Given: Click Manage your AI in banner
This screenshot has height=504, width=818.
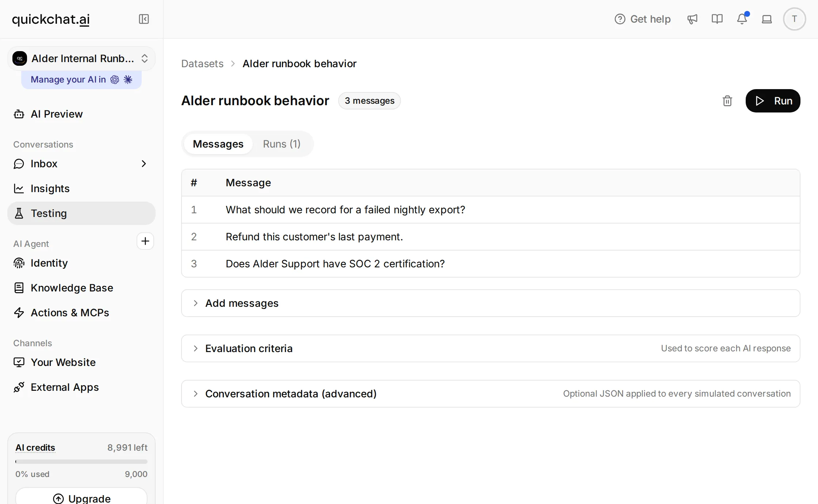Looking at the screenshot, I should click(x=81, y=80).
